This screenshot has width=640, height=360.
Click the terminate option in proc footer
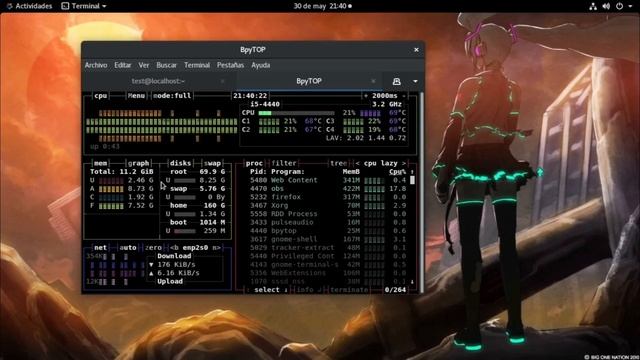pos(349,289)
